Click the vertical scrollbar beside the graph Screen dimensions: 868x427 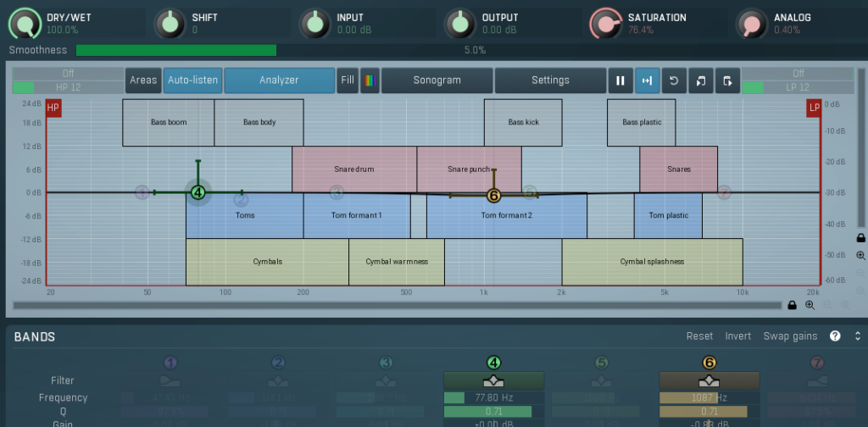click(x=861, y=148)
